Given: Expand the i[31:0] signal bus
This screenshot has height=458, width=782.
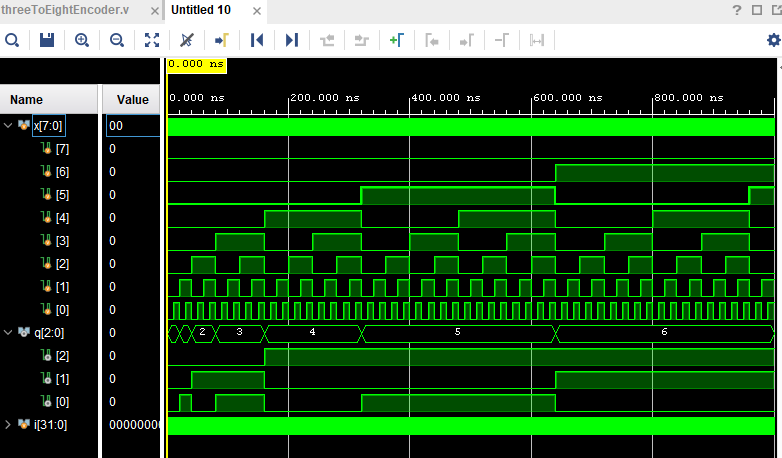Looking at the screenshot, I should click(9, 424).
